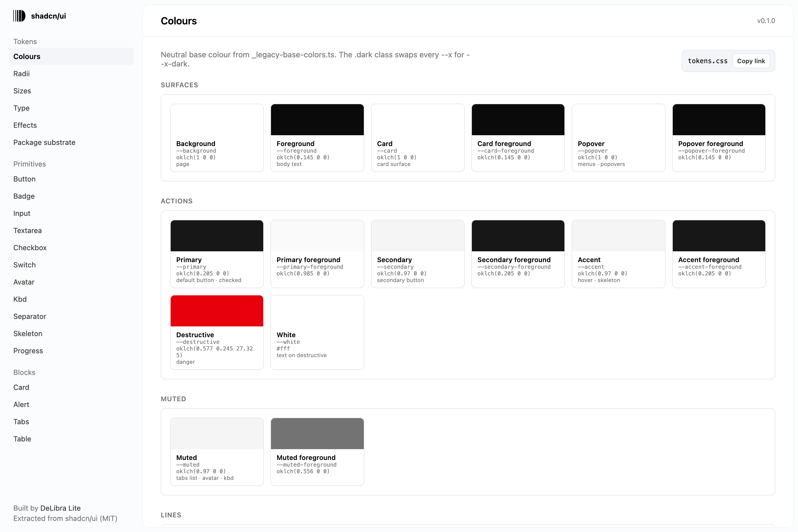Go to the Skeleton primitive page
Image resolution: width=798 pixels, height=532 pixels.
click(x=71, y=334)
